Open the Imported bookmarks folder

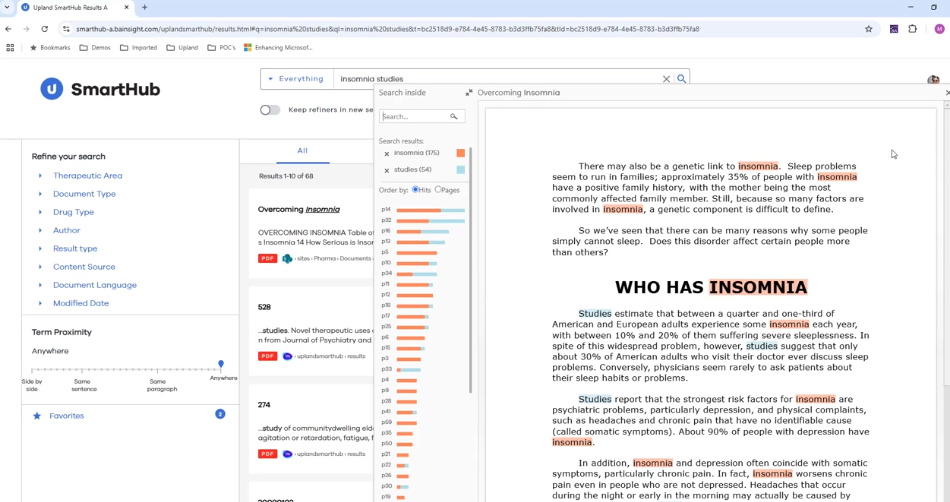pyautogui.click(x=139, y=47)
